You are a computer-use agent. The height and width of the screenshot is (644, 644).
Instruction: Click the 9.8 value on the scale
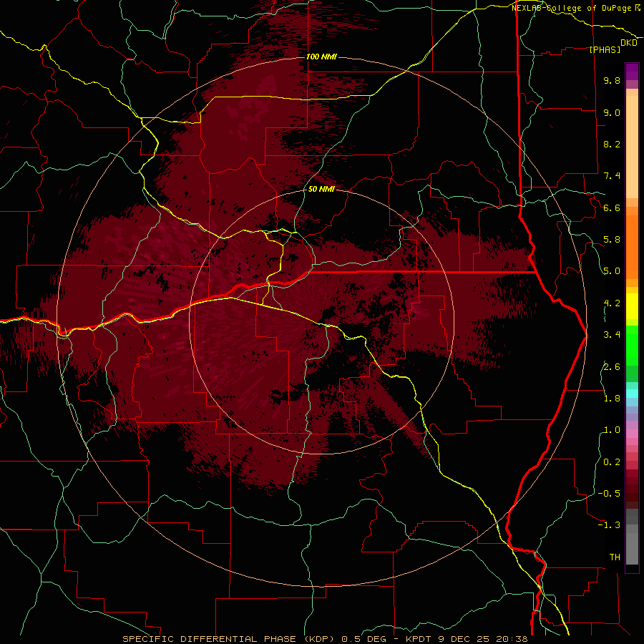(612, 80)
